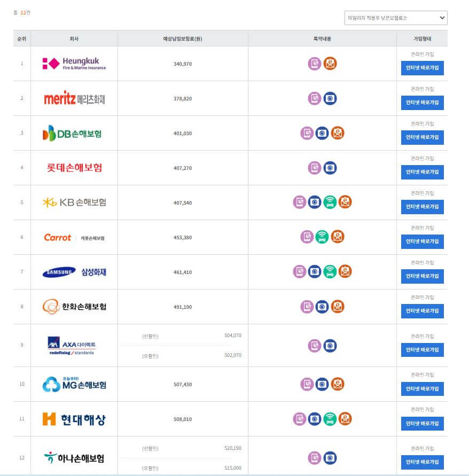This screenshot has height=476, width=469.
Task: Select the connected car icon in 현대해상 row
Action: click(329, 419)
